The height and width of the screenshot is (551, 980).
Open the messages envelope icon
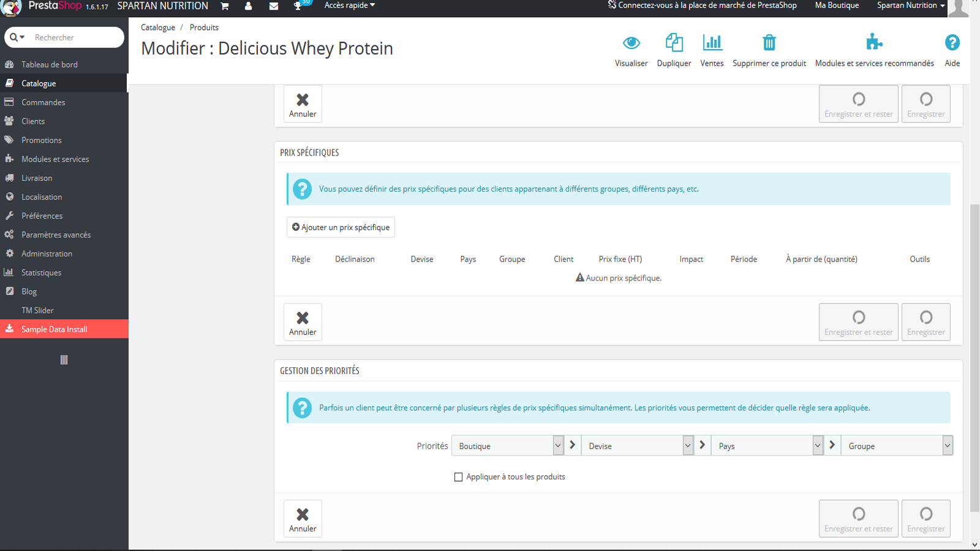(x=274, y=6)
